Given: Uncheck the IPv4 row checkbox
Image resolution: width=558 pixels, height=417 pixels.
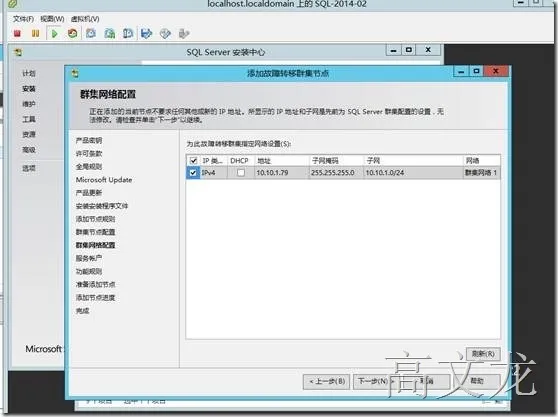Looking at the screenshot, I should pos(193,173).
